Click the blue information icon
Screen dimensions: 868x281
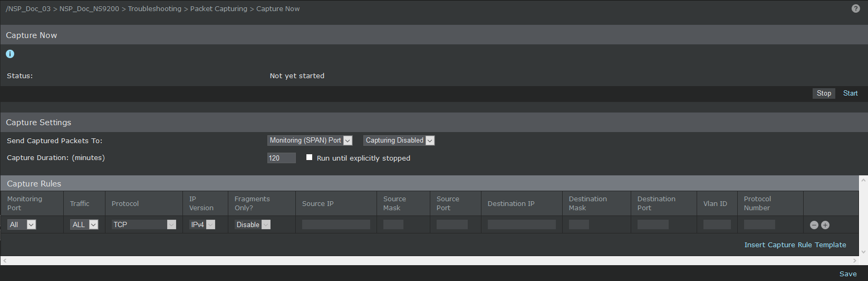10,54
